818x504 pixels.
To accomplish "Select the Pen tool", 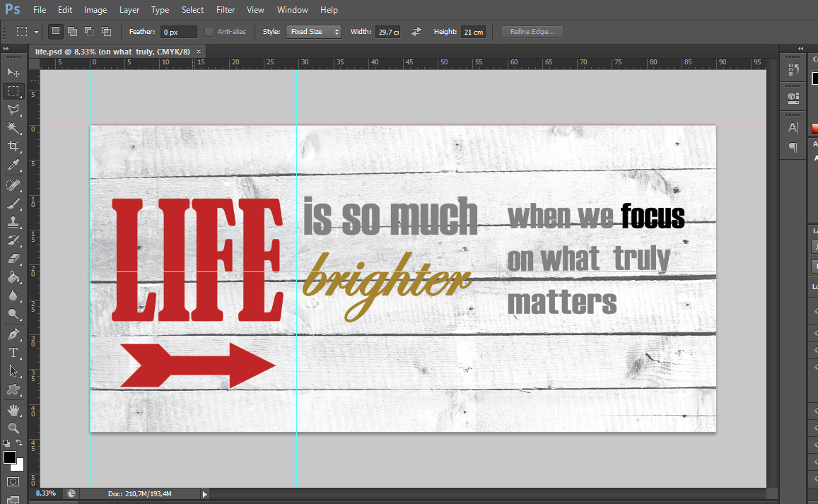I will pos(13,334).
